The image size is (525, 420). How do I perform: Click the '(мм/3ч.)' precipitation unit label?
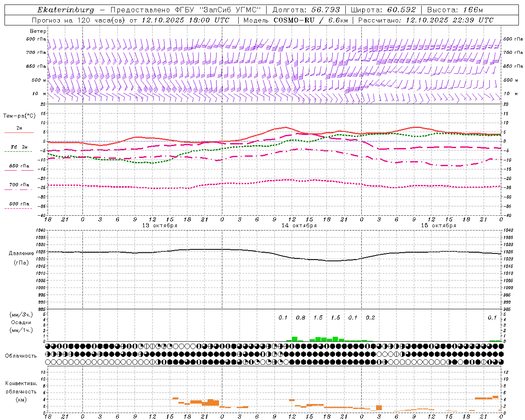point(21,315)
